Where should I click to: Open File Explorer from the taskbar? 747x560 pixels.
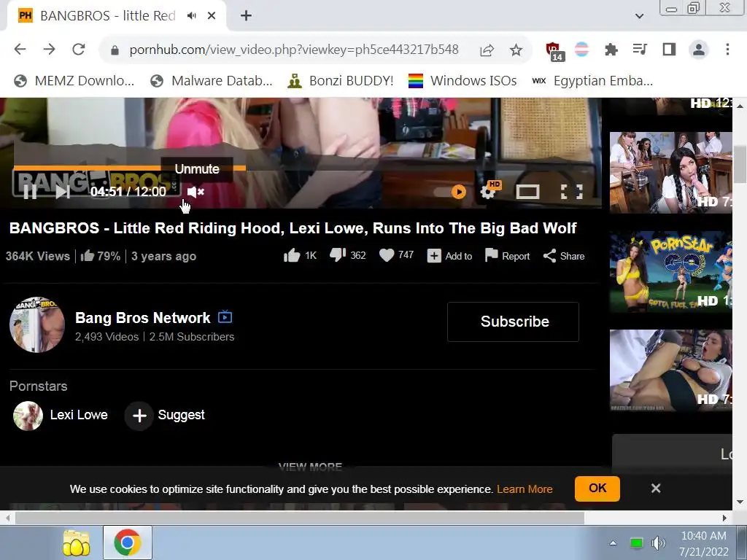pos(76,542)
